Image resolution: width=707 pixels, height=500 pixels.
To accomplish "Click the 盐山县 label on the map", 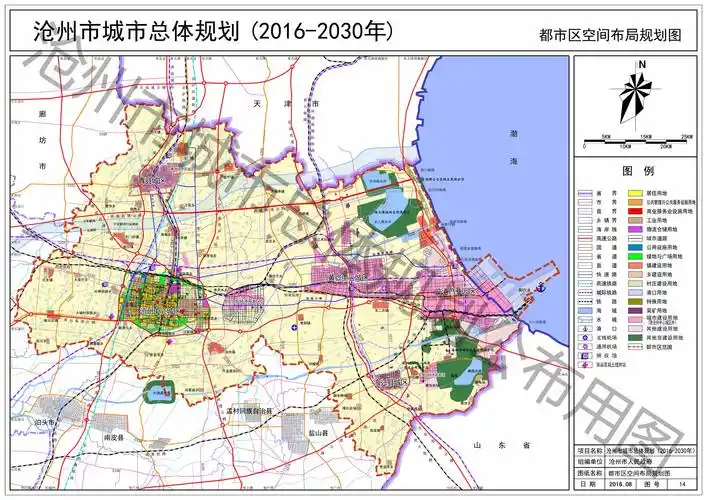I will click(318, 432).
